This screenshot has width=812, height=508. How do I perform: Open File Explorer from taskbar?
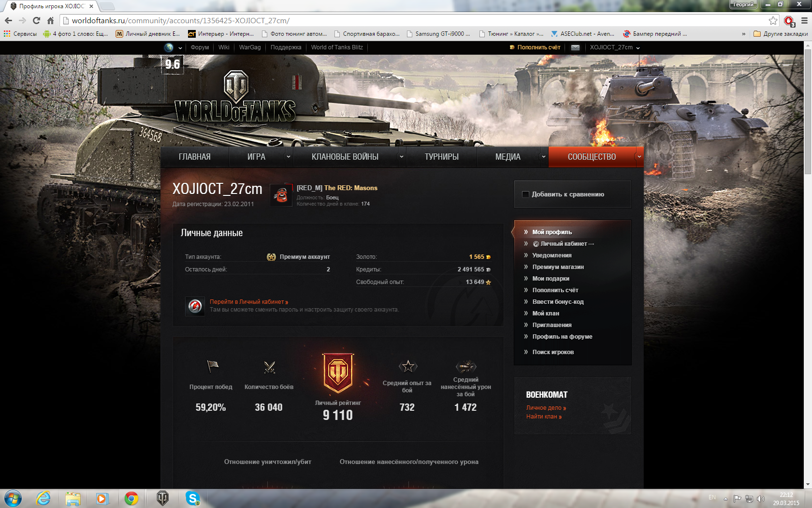(73, 498)
